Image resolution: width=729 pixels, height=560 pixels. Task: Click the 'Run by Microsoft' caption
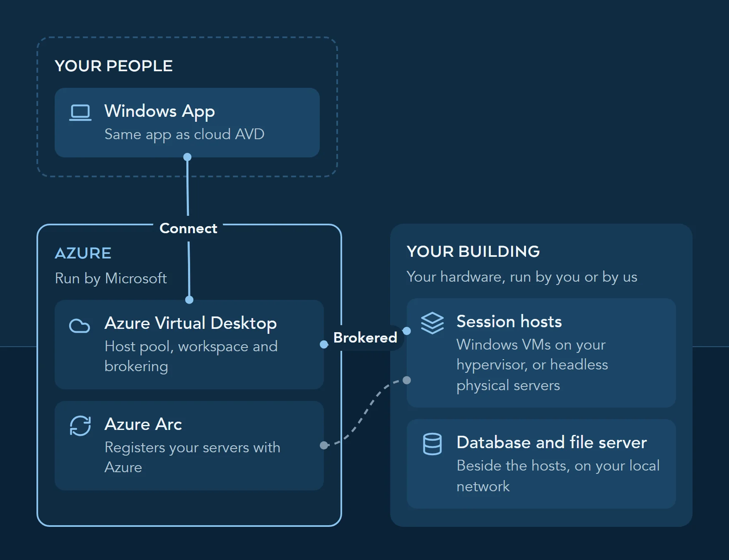click(111, 278)
